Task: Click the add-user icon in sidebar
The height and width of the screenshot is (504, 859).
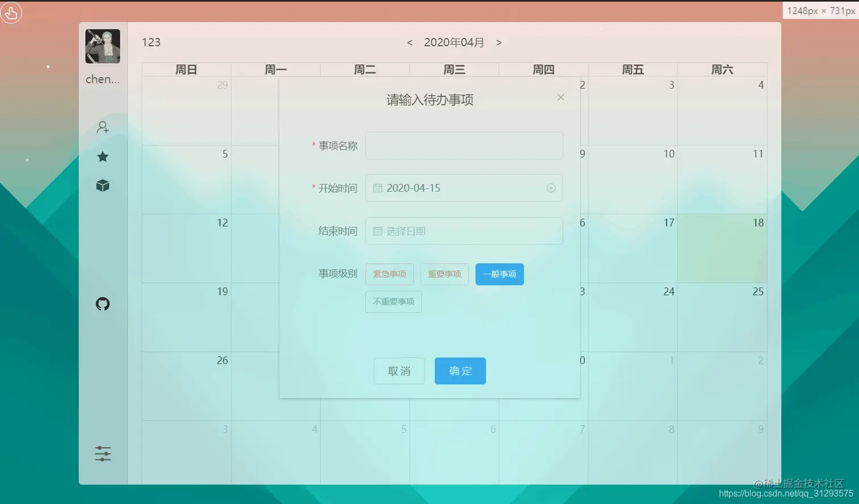Action: [x=102, y=127]
